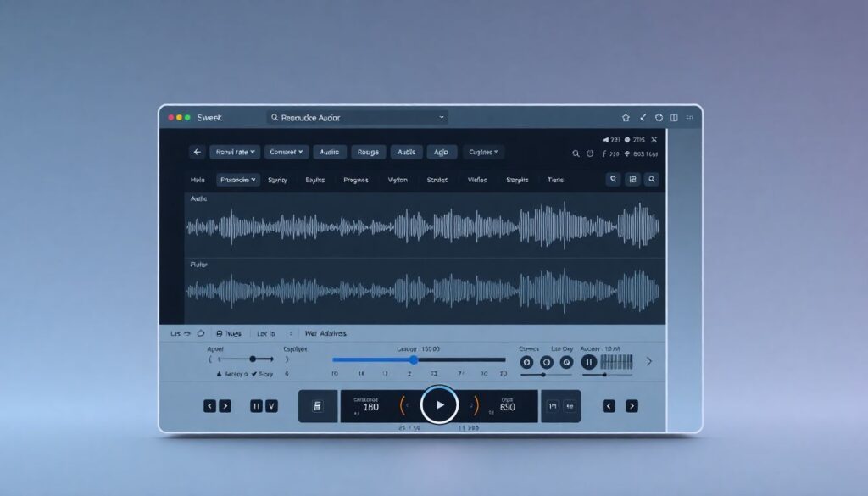Screen dimensions: 868x496
Task: Click the Resoucke Audior search field
Action: pyautogui.click(x=357, y=118)
